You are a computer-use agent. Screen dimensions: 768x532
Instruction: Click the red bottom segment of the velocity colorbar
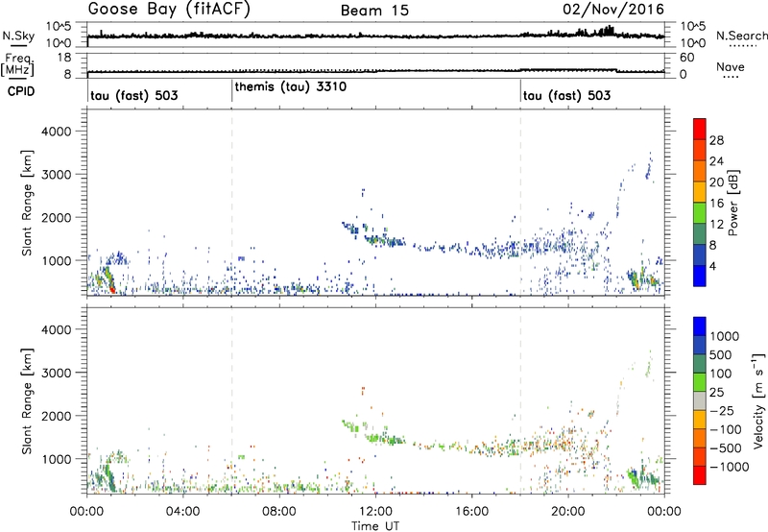tap(700, 475)
